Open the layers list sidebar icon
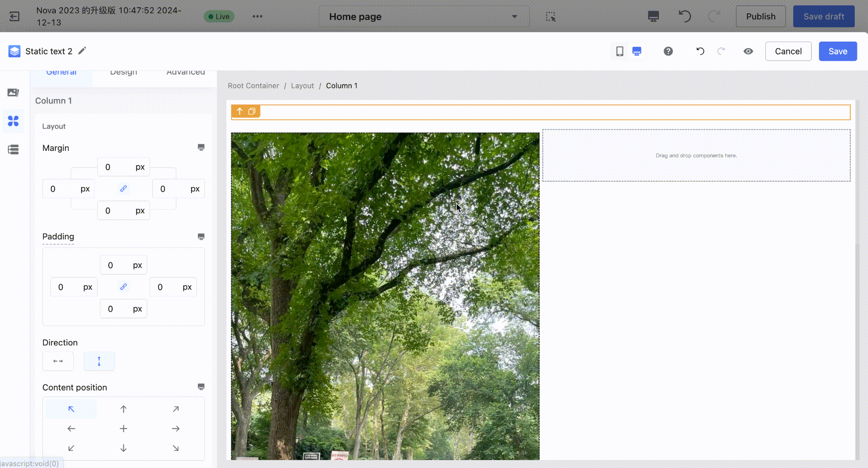Image resolution: width=868 pixels, height=468 pixels. point(13,150)
